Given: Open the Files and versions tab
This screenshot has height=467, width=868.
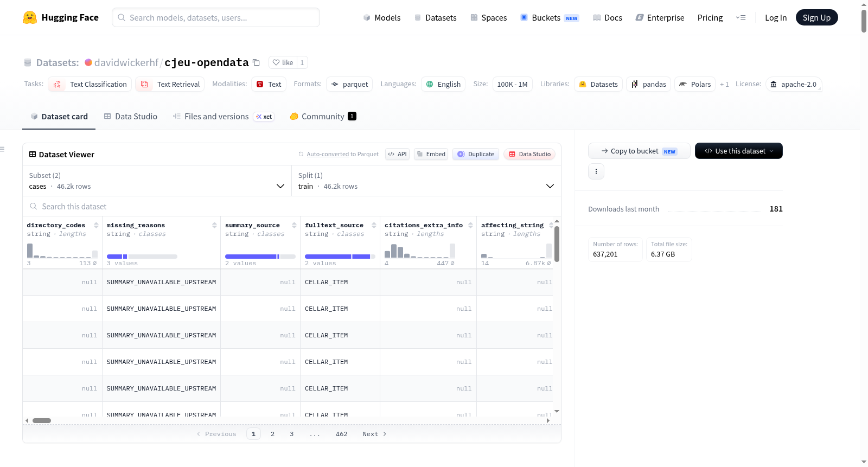Looking at the screenshot, I should pyautogui.click(x=224, y=116).
